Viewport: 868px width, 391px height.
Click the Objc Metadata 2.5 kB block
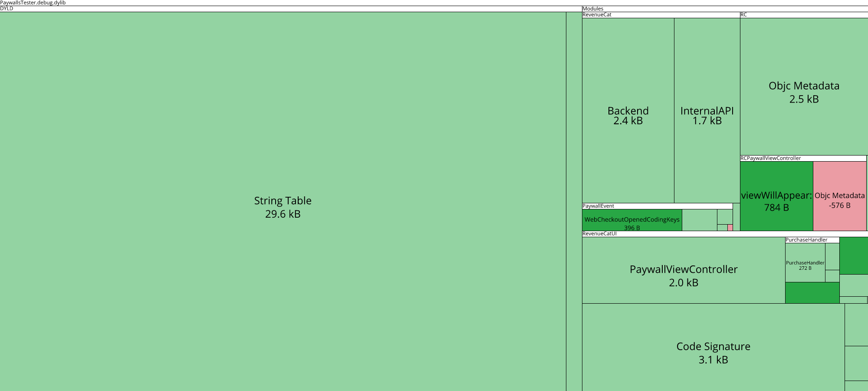point(804,86)
